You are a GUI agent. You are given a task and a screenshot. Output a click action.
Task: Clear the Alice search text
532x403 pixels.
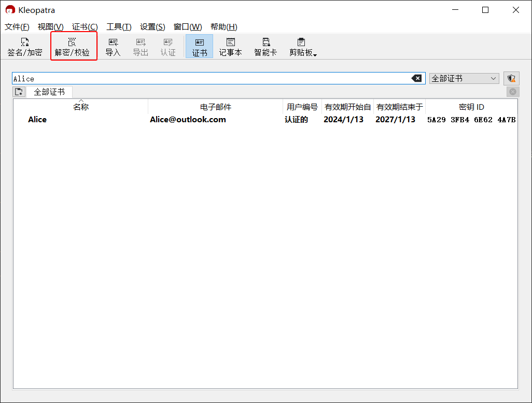[417, 79]
